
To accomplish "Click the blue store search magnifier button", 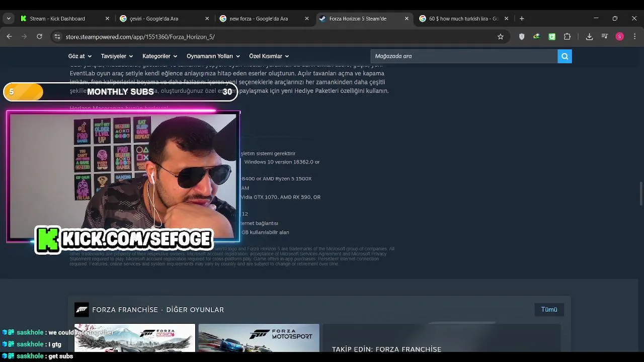I will click(x=565, y=56).
